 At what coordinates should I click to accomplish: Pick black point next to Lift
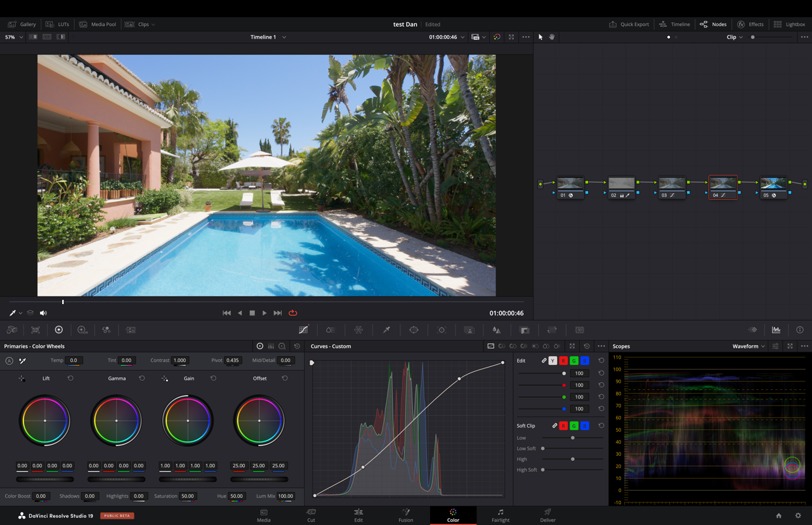[x=22, y=378]
